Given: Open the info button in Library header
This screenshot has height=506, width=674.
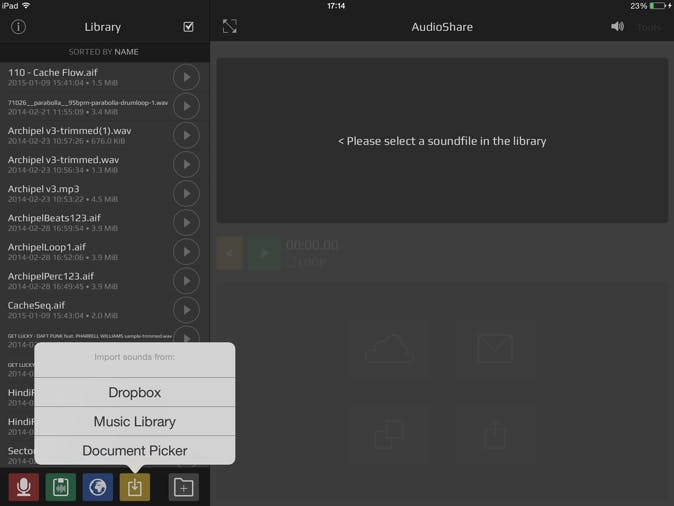Looking at the screenshot, I should point(18,27).
